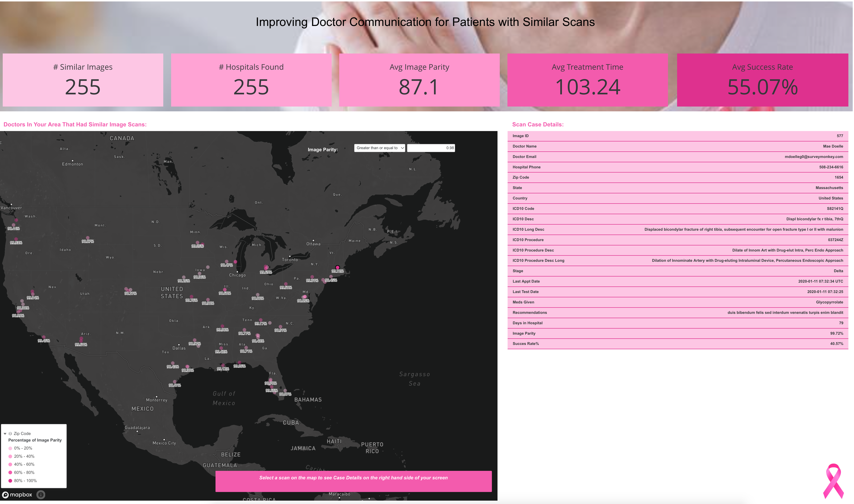
Task: Click the Mapbox info attribution icon
Action: click(x=41, y=495)
